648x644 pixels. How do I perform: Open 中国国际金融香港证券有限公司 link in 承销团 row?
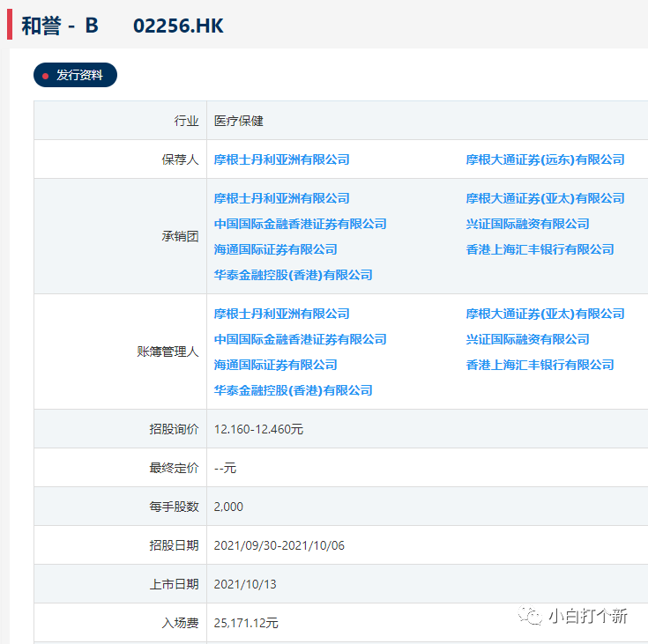(x=301, y=224)
